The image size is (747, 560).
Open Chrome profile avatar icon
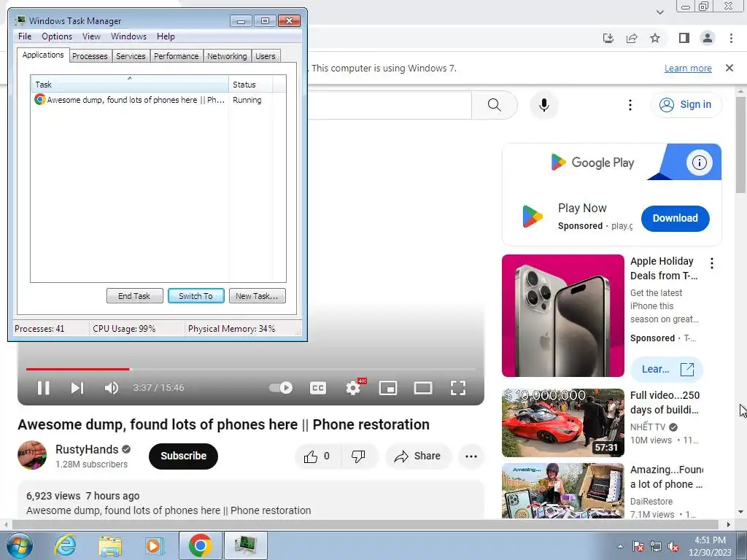(708, 38)
